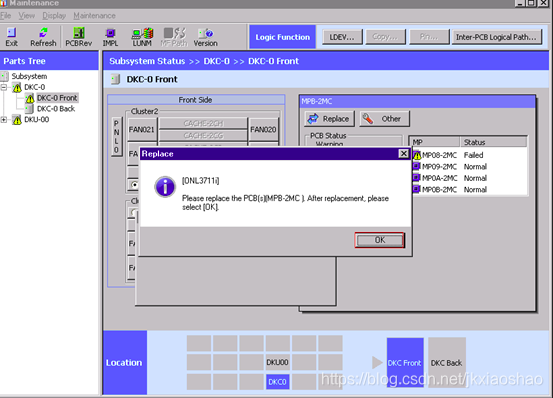Click the MP column header
The height and width of the screenshot is (398, 553).
[435, 142]
